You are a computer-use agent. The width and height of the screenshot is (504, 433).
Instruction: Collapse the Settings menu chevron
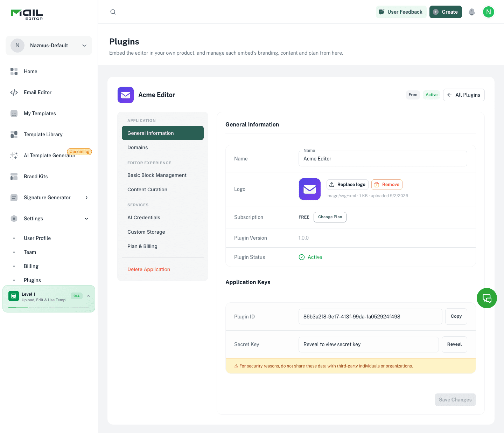point(86,219)
